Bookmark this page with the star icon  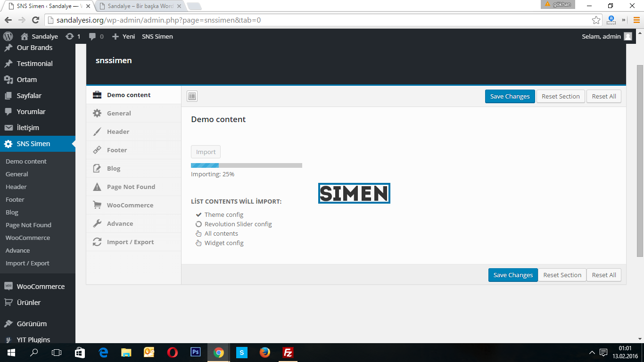click(596, 20)
